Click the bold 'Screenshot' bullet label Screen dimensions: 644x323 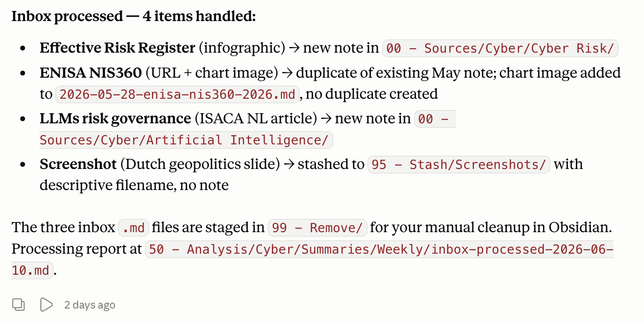click(x=78, y=165)
